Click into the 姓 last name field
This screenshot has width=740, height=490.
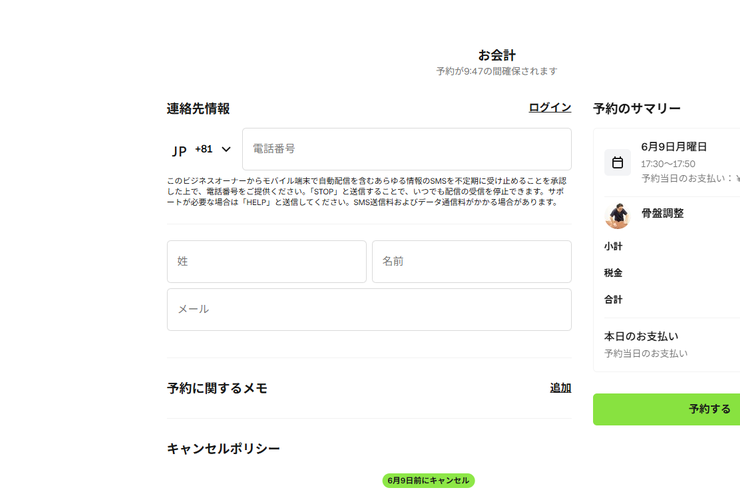coord(266,261)
